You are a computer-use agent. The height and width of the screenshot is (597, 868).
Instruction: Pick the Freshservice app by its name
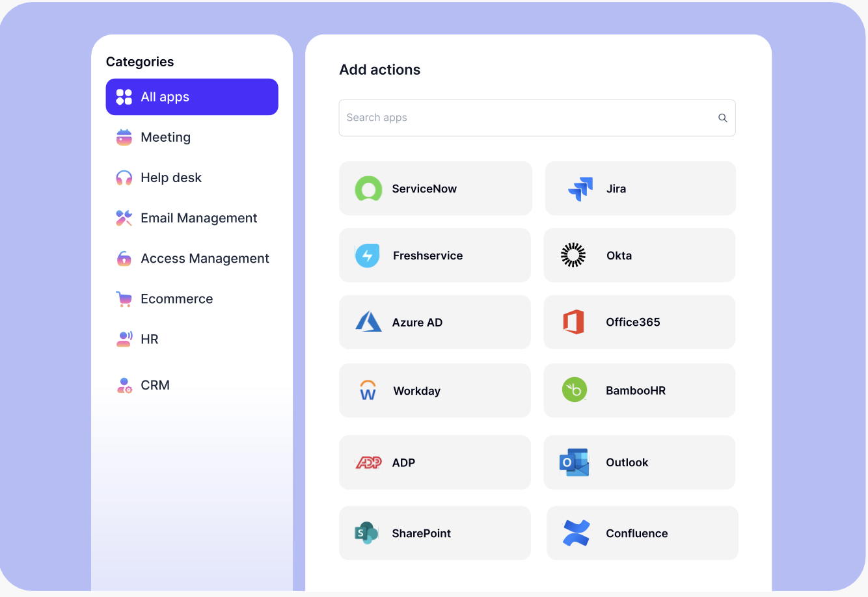(x=428, y=256)
